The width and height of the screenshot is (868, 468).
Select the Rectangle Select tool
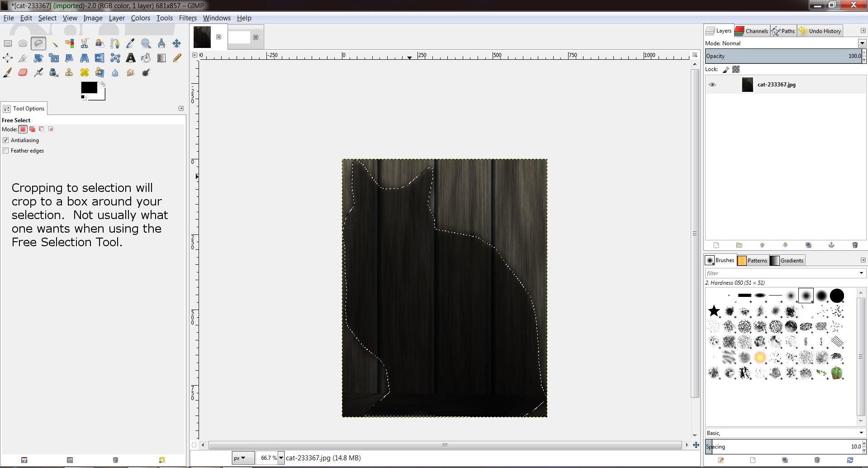point(8,43)
